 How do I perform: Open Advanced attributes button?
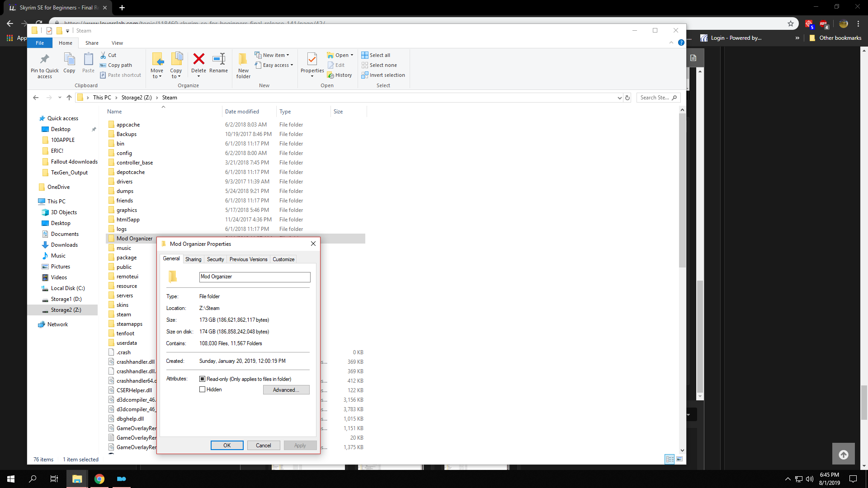pos(286,390)
